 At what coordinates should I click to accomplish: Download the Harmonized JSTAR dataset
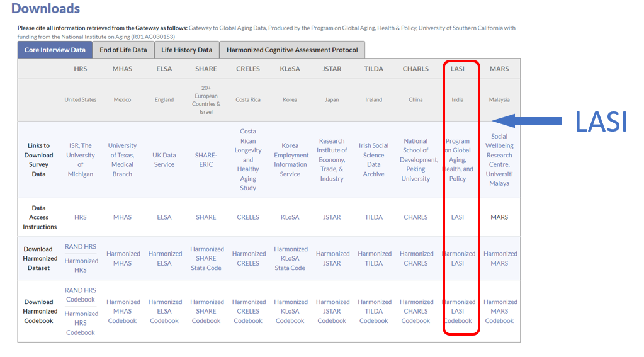pyautogui.click(x=332, y=258)
